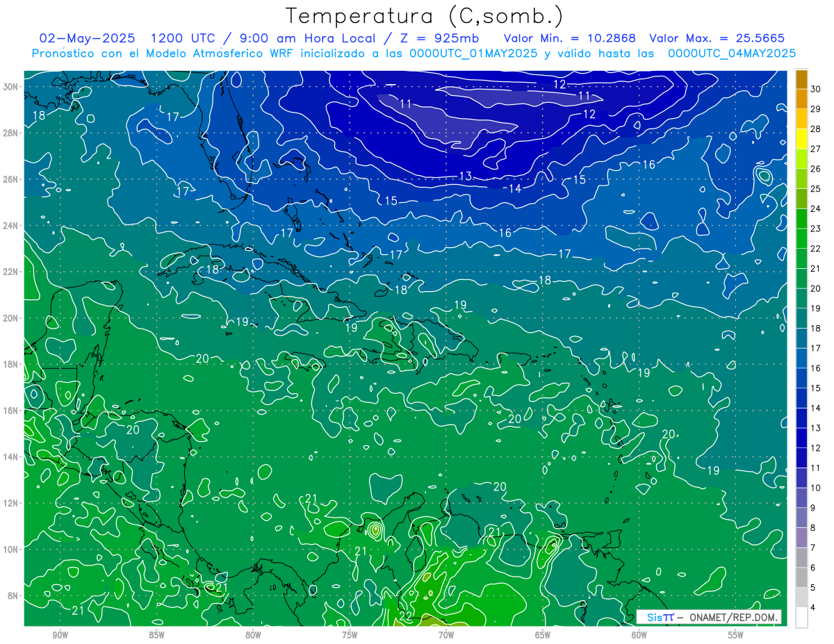This screenshot has width=834, height=644.
Task: Click the contour label '22' near the bottom
Action: pos(405,616)
